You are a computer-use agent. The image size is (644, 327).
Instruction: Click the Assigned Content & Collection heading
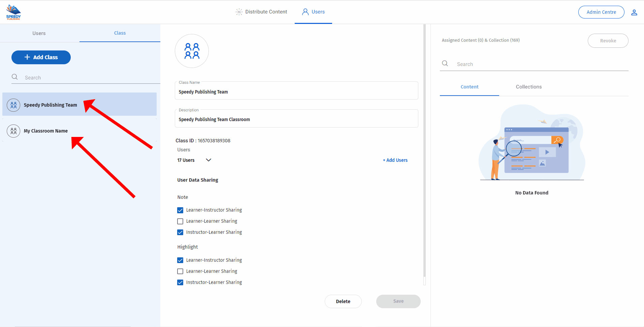click(x=481, y=40)
